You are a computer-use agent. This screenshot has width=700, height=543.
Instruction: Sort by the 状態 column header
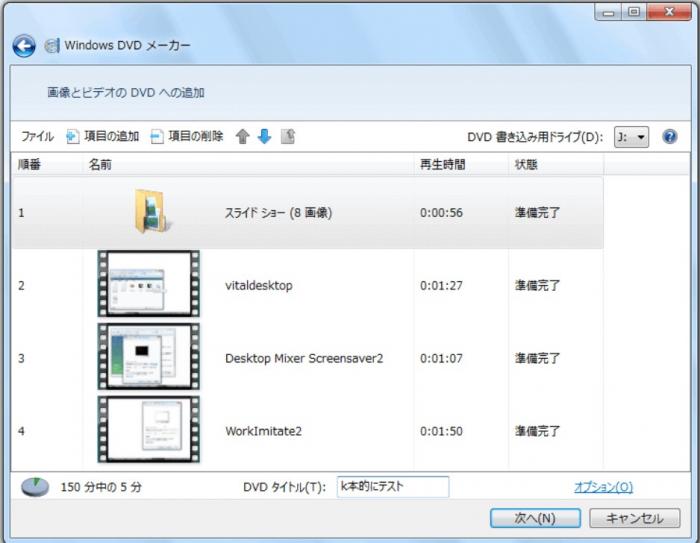556,165
